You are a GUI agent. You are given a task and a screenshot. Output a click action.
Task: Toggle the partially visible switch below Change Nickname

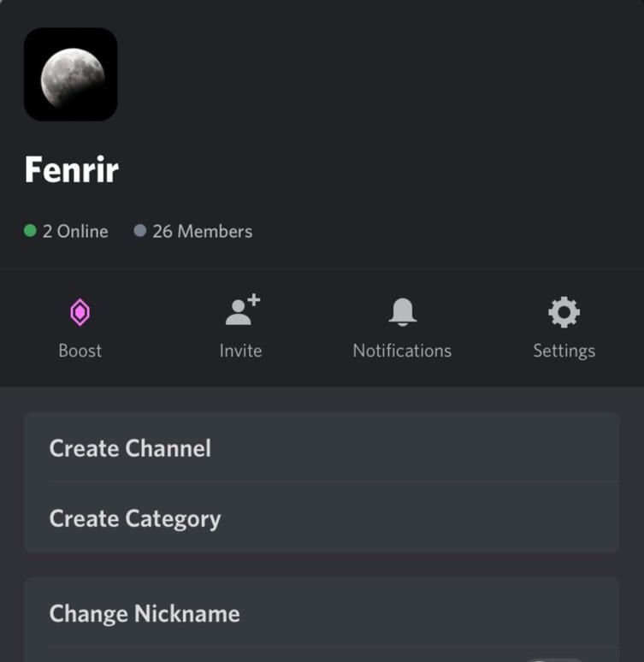556,659
